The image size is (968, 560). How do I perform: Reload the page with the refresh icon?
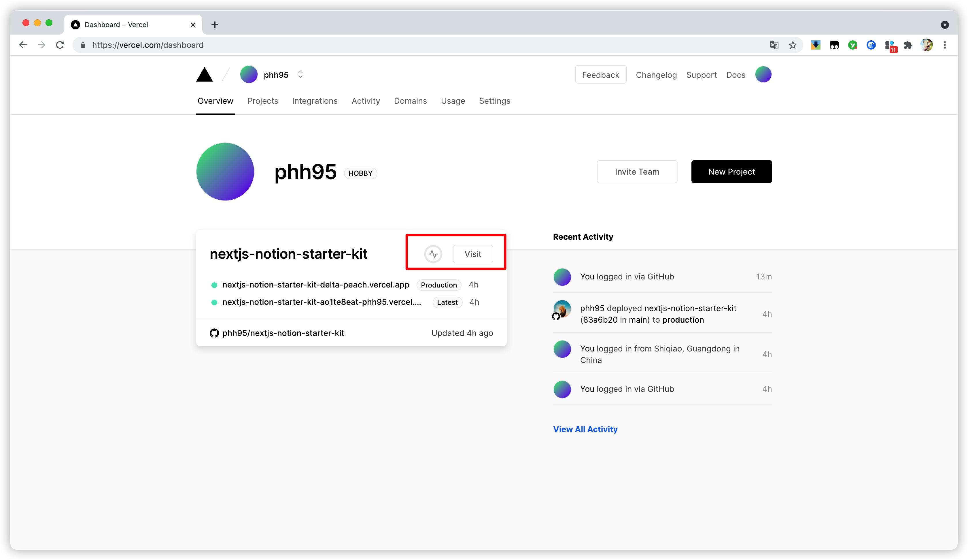pyautogui.click(x=60, y=45)
